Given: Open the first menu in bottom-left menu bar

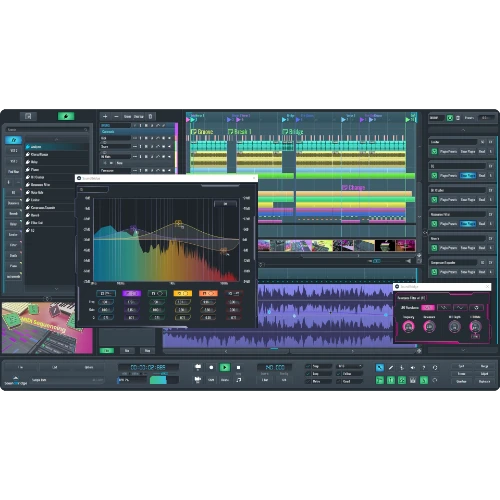Looking at the screenshot, I should click(21, 367).
